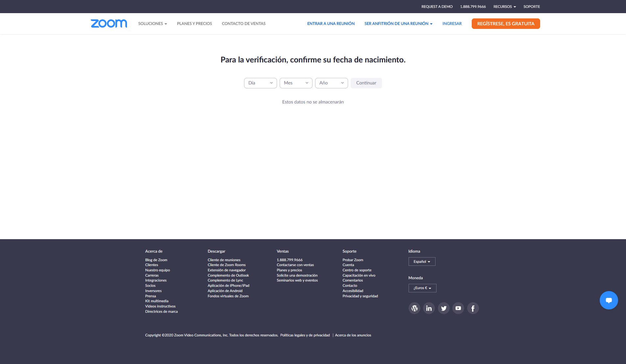This screenshot has height=364, width=626.
Task: Open Complemento de Lync link
Action: tap(225, 280)
